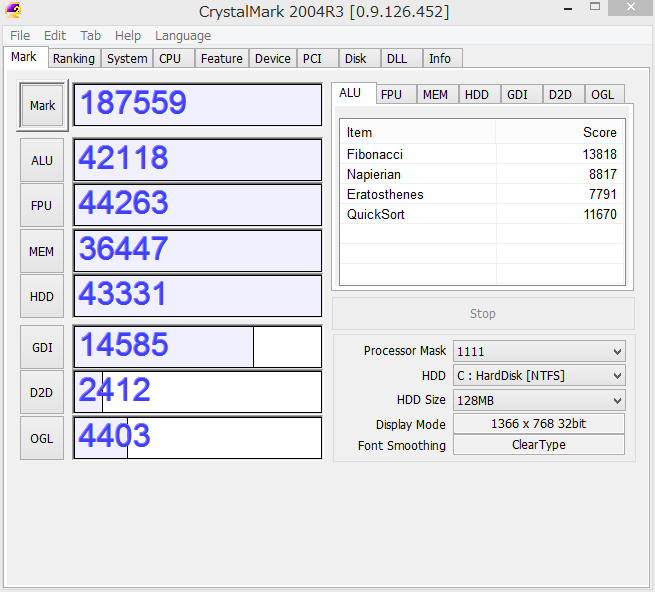
Task: Switch to the Feature tab
Action: pos(221,58)
